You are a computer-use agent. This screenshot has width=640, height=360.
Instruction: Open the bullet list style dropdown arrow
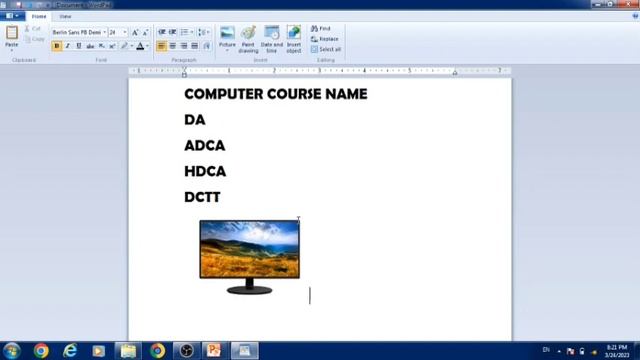(x=191, y=32)
